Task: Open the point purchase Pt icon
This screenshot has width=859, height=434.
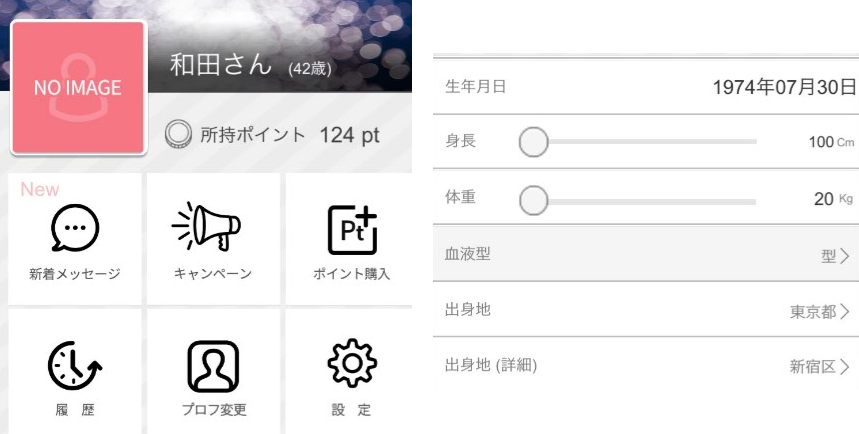Action: [351, 228]
